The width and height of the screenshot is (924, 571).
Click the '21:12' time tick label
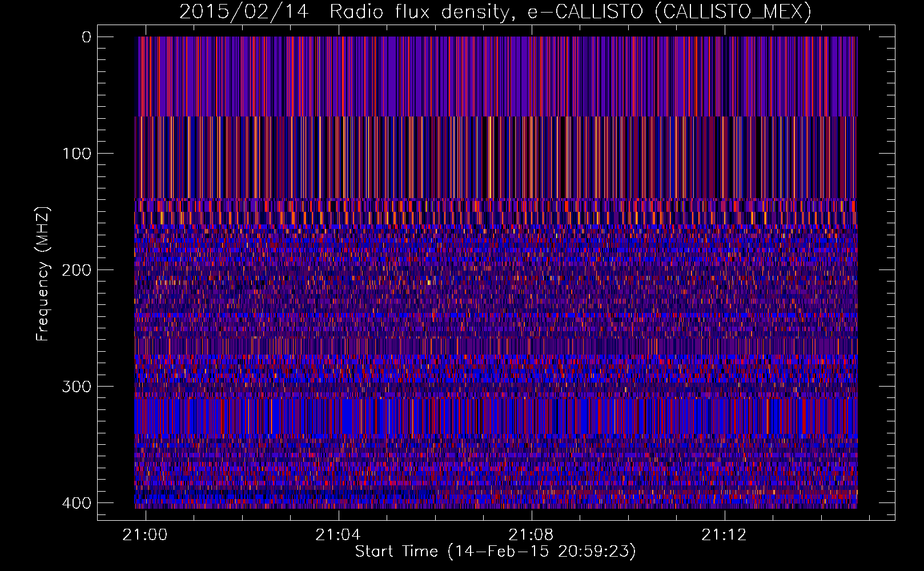[725, 535]
